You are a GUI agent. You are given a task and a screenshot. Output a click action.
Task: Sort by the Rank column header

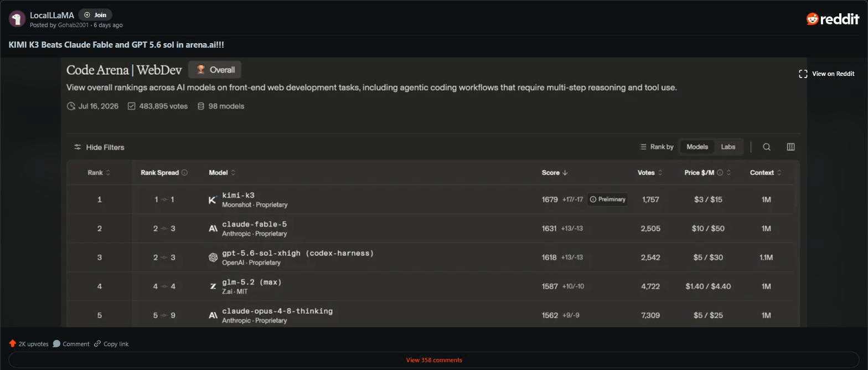[99, 173]
